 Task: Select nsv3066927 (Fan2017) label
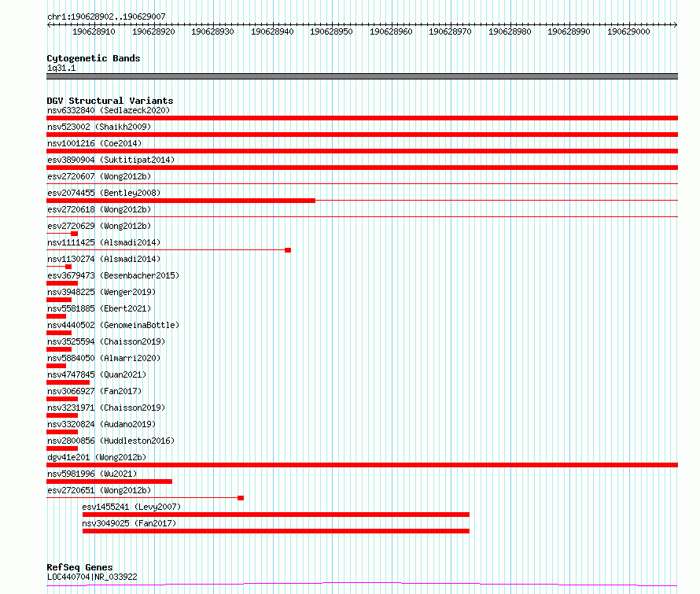(94, 391)
